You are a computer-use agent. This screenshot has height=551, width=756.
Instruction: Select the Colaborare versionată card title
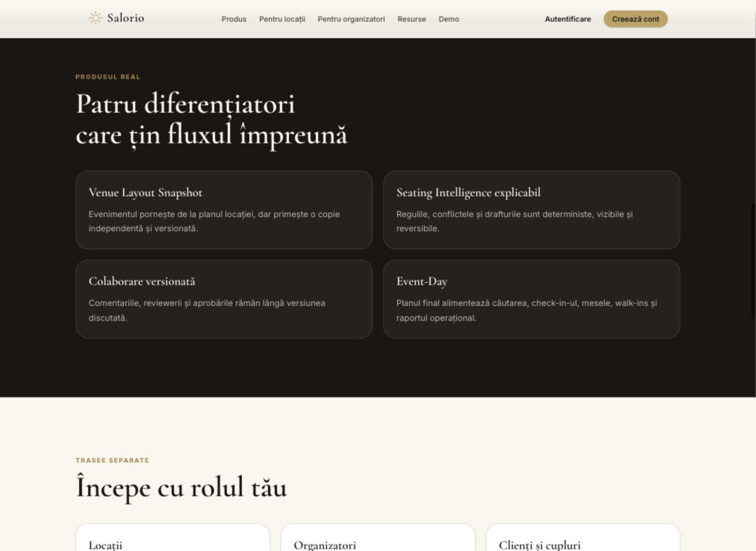(x=142, y=281)
